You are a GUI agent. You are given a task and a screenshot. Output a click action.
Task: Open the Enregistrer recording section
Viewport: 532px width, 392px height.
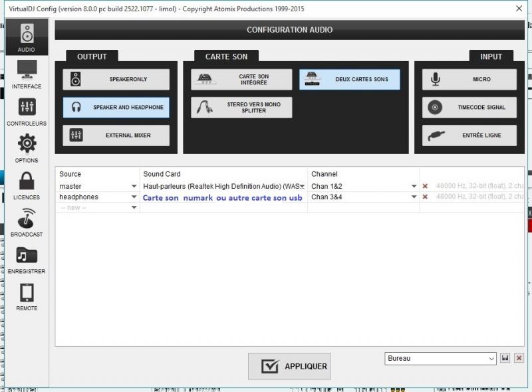tap(27, 259)
